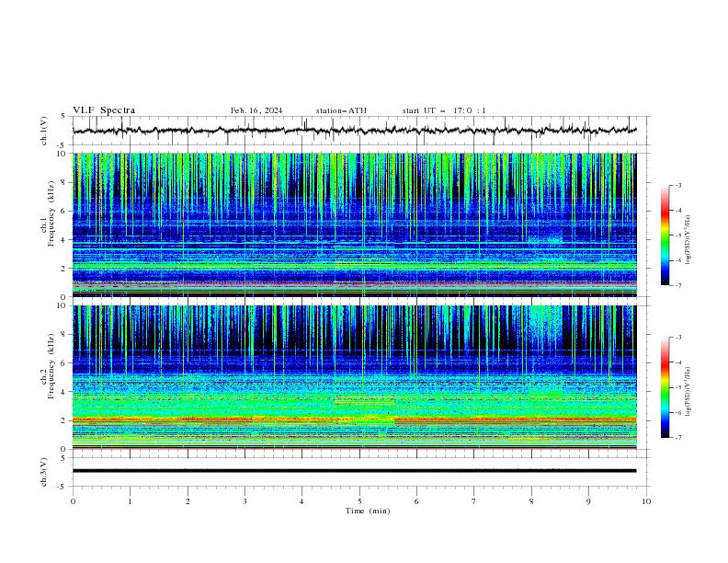Click the 4 kHz tick label on ch.2 axis

tap(64, 392)
